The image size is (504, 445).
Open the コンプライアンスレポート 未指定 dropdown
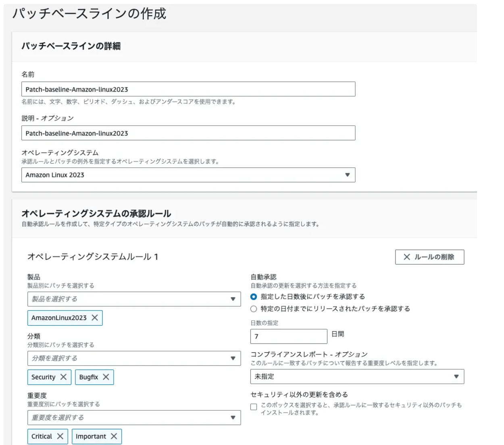(x=357, y=376)
